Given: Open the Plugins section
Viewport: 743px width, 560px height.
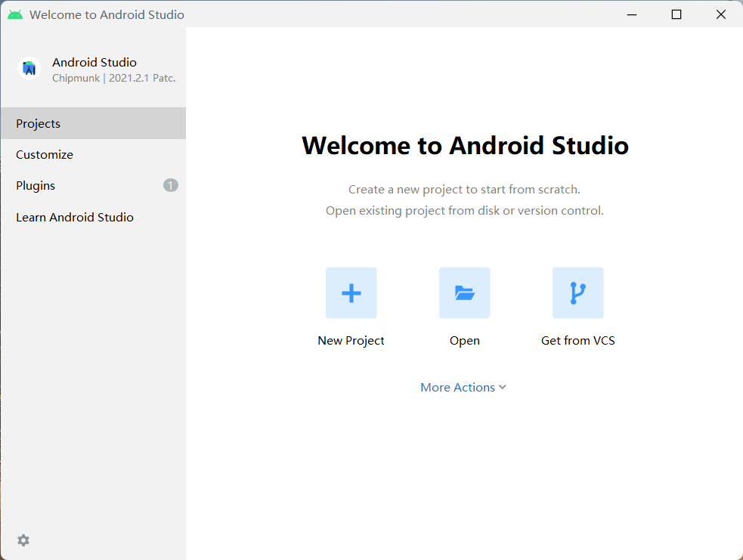Looking at the screenshot, I should tap(36, 185).
